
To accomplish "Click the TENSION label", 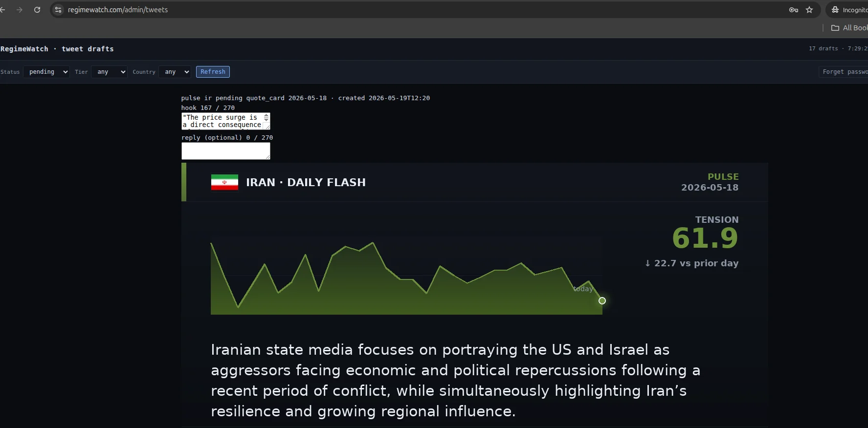I will pyautogui.click(x=717, y=220).
